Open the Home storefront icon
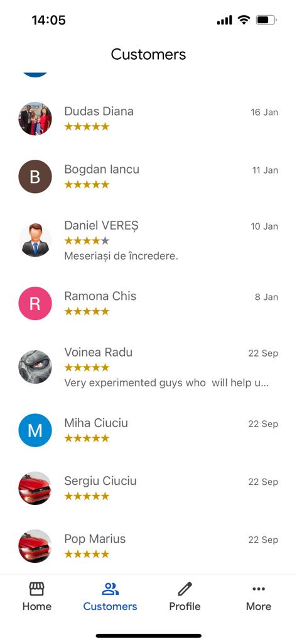 36,589
